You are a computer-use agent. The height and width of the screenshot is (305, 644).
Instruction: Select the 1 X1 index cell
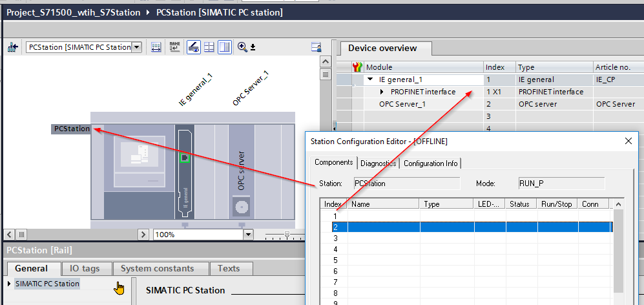(499, 92)
